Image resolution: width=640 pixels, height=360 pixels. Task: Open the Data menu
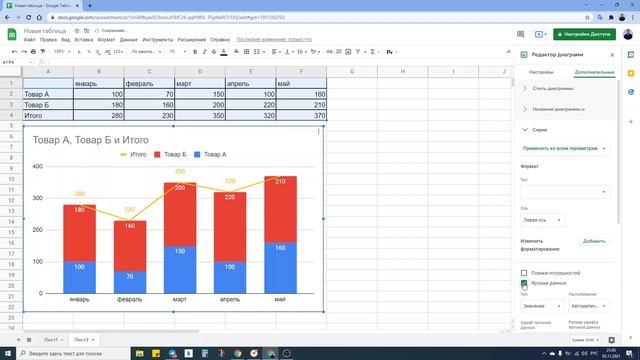129,40
